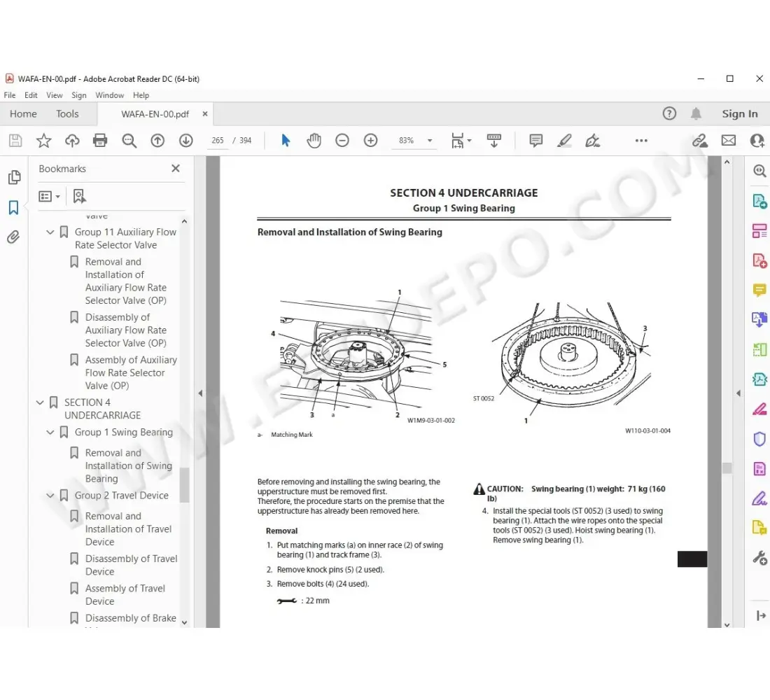Click the bookmarks panel scrollbar thumb
Image resolution: width=770 pixels, height=700 pixels.
tap(184, 485)
